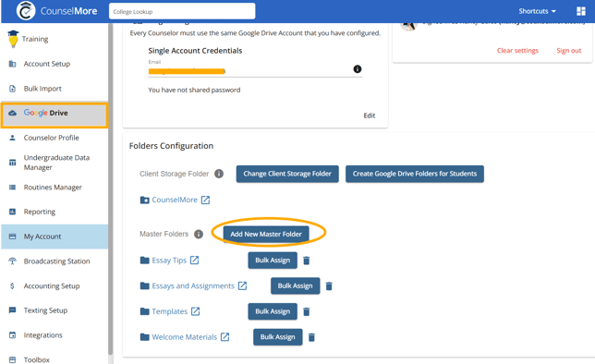The width and height of the screenshot is (595, 364).
Task: Click the Essay Tips folder icon
Action: pos(144,260)
